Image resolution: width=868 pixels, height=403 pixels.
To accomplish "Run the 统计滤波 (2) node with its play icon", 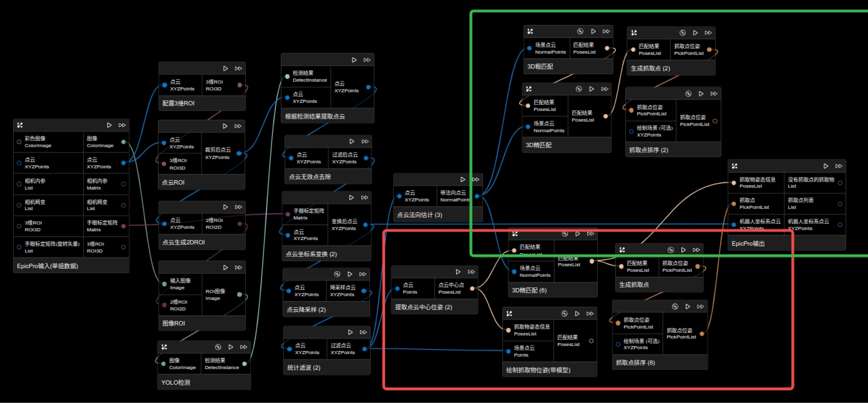I will 350,332.
